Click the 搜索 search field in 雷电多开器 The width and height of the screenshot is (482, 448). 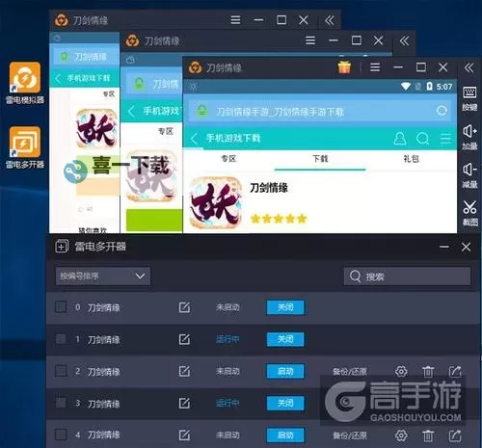point(407,277)
